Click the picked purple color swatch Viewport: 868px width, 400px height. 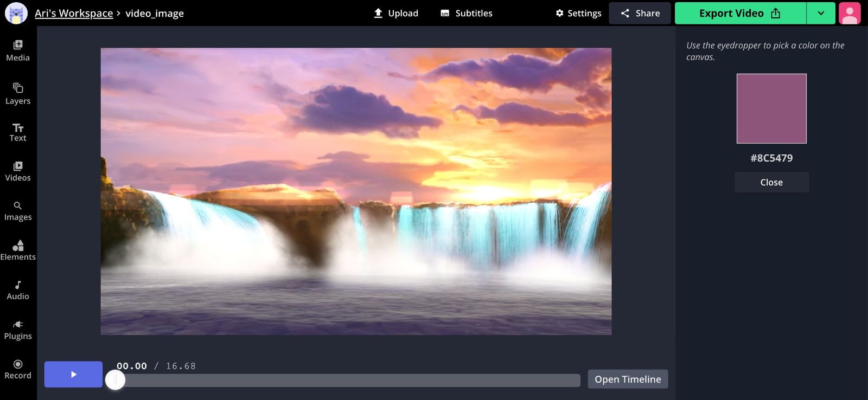(x=771, y=109)
